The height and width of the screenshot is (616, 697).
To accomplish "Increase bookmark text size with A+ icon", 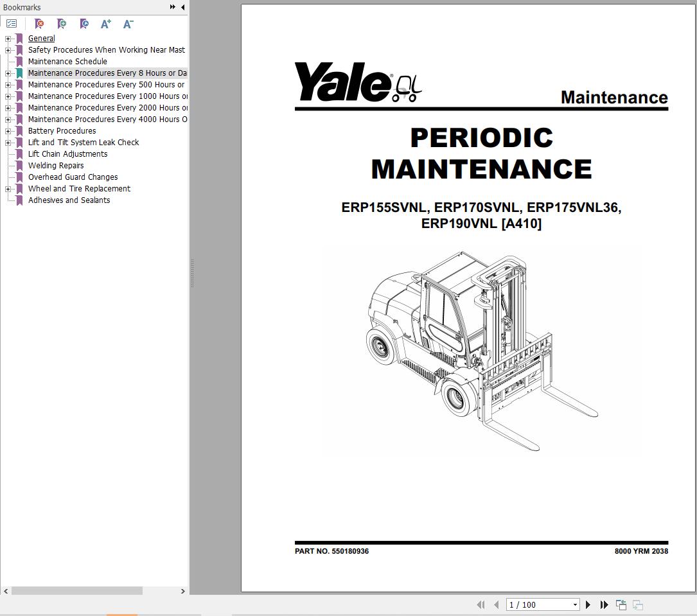I will pyautogui.click(x=106, y=24).
